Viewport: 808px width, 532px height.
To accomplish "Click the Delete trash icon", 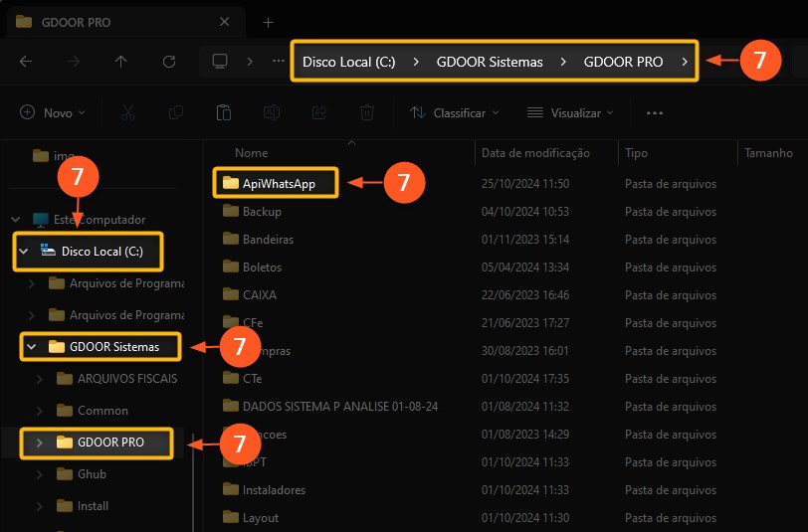I will 367,113.
